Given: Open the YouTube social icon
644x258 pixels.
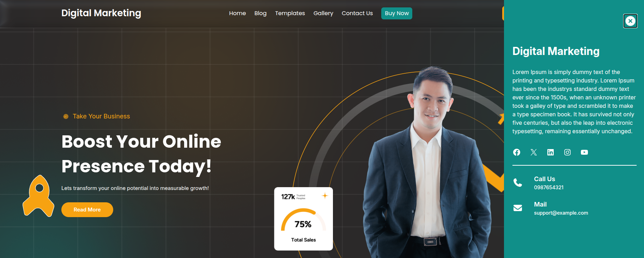Looking at the screenshot, I should pos(584,152).
